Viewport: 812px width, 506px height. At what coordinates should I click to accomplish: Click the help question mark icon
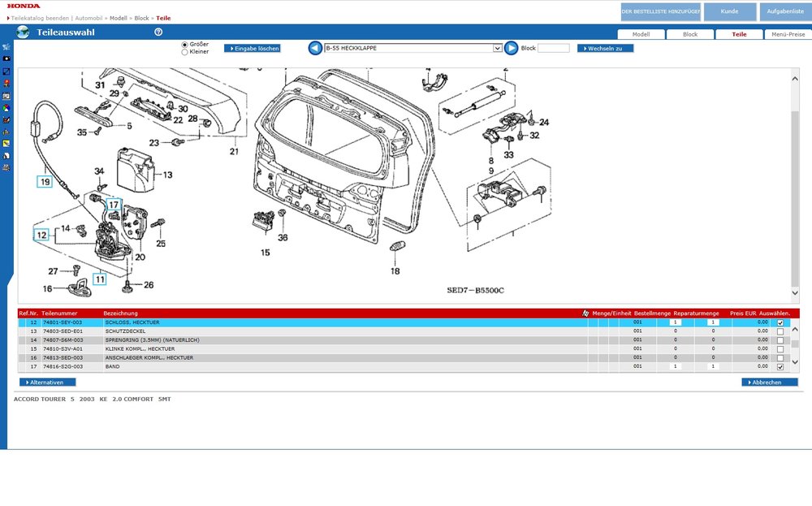(158, 32)
